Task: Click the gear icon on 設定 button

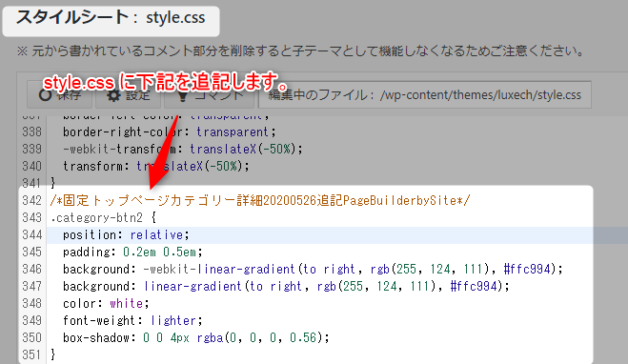Action: click(113, 95)
